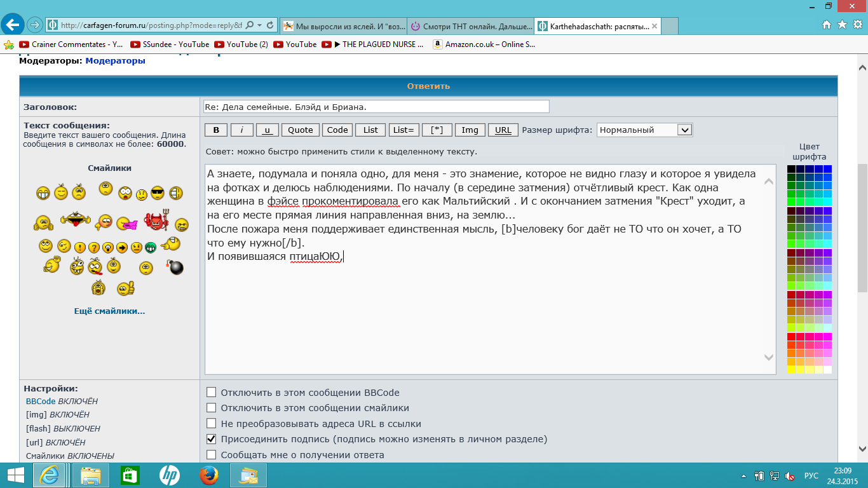The height and width of the screenshot is (488, 868).
Task: Uncheck 'Присоединить подпись' checkbox
Action: (212, 439)
